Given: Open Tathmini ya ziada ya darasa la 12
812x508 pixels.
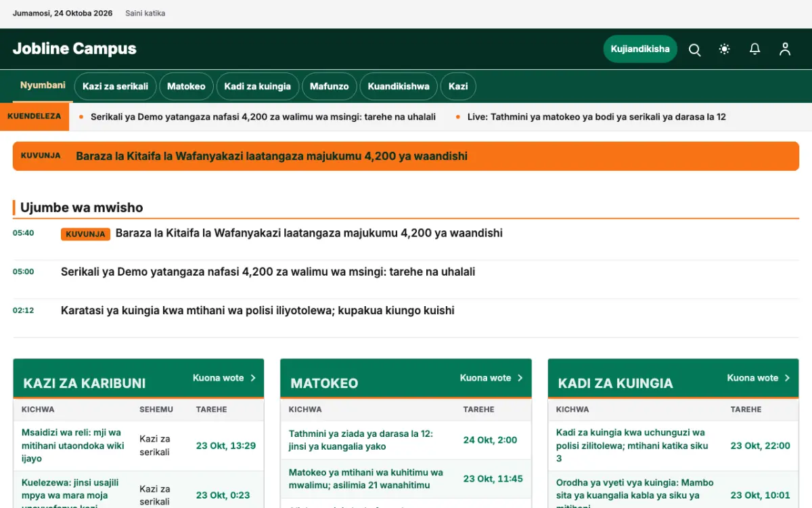Looking at the screenshot, I should (361, 440).
